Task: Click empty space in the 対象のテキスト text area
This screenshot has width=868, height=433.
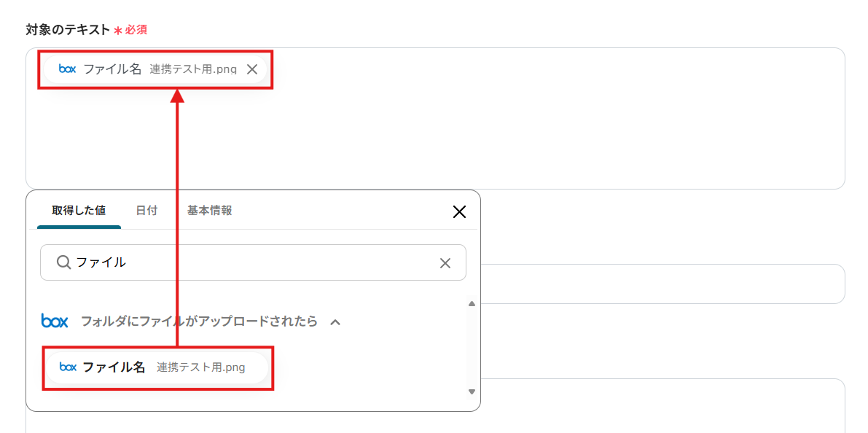Action: pos(510,131)
